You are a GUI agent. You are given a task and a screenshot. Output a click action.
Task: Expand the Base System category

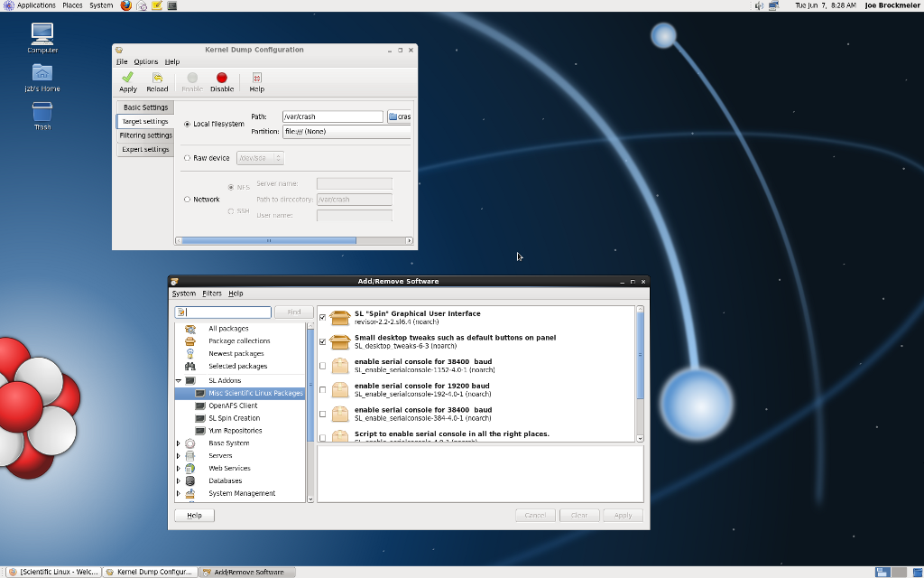pos(179,443)
